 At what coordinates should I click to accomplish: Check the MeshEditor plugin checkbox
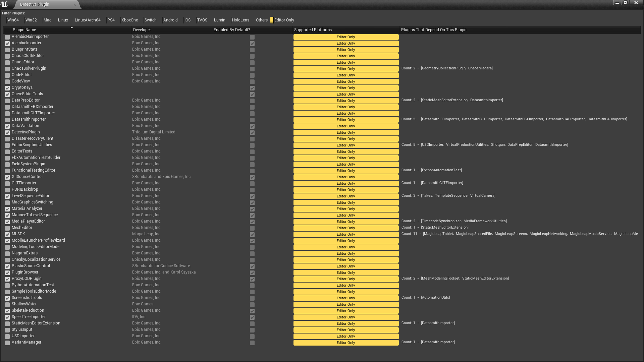click(7, 228)
